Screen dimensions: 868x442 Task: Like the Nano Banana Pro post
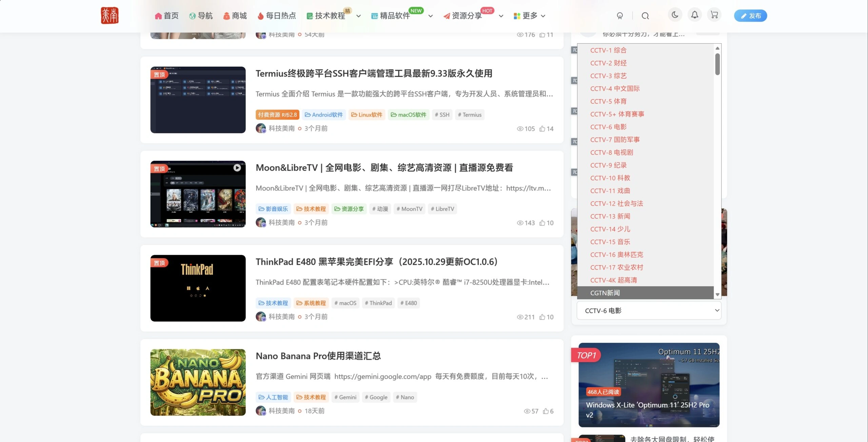click(x=546, y=411)
